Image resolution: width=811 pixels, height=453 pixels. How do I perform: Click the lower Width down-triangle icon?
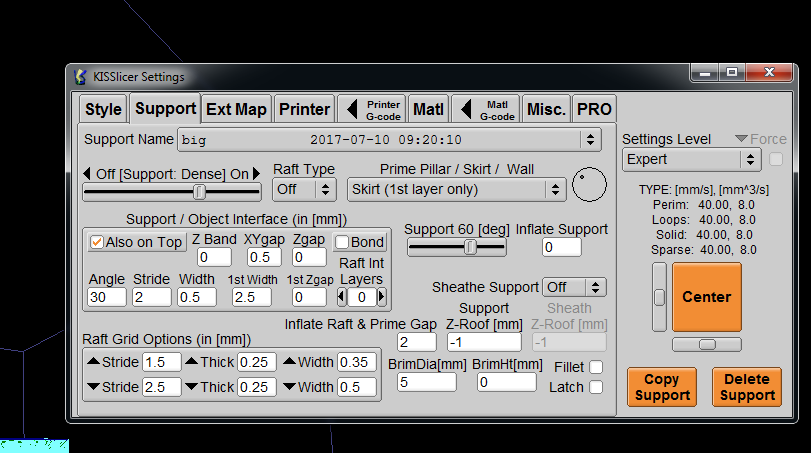pyautogui.click(x=290, y=386)
